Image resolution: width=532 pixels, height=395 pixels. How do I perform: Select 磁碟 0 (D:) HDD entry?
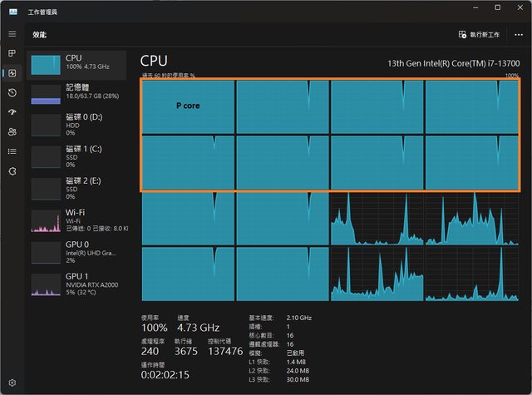click(x=78, y=125)
